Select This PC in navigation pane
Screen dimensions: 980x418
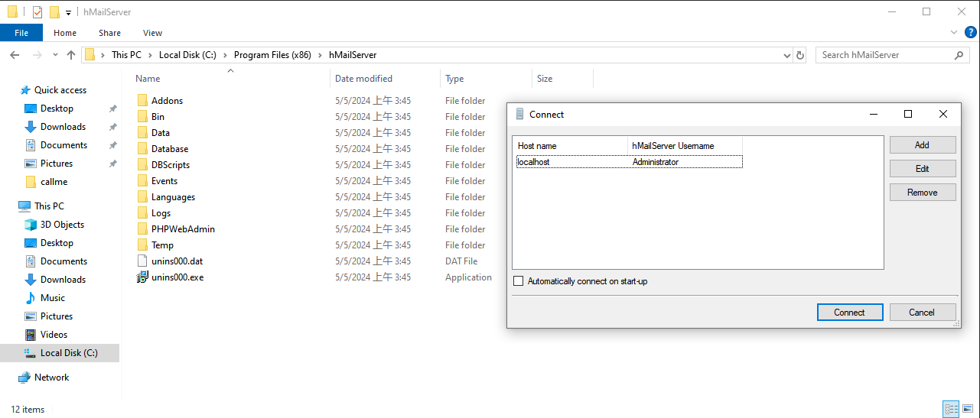[49, 206]
